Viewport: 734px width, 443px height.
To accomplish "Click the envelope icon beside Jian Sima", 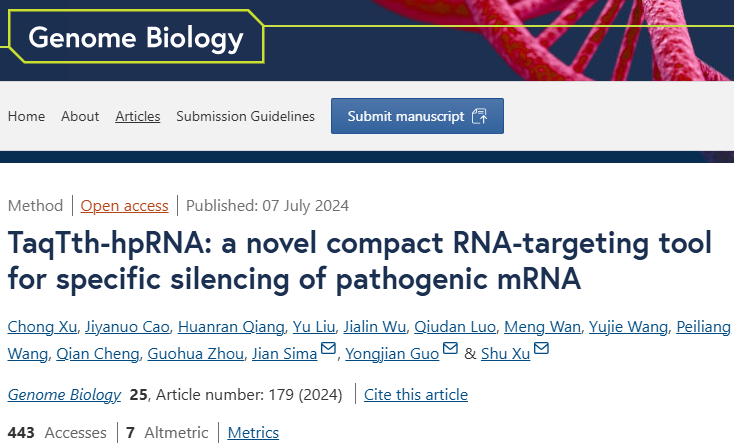I will pyautogui.click(x=328, y=348).
